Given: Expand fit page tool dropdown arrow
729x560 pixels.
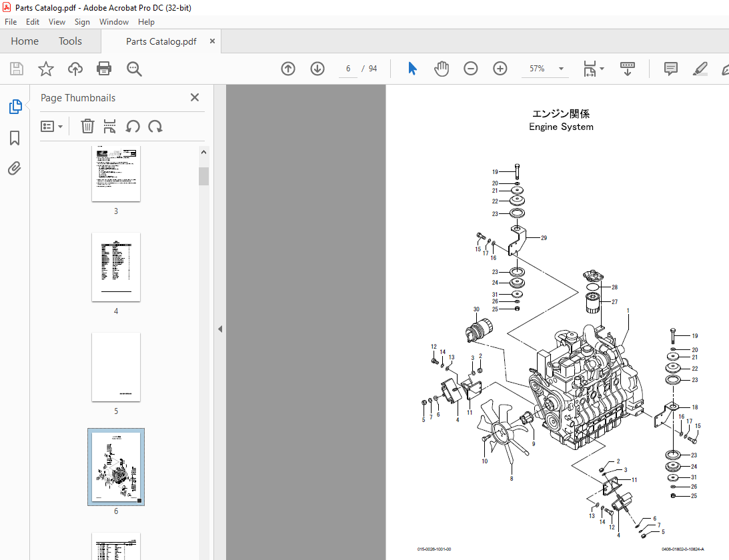Looking at the screenshot, I should pos(602,69).
